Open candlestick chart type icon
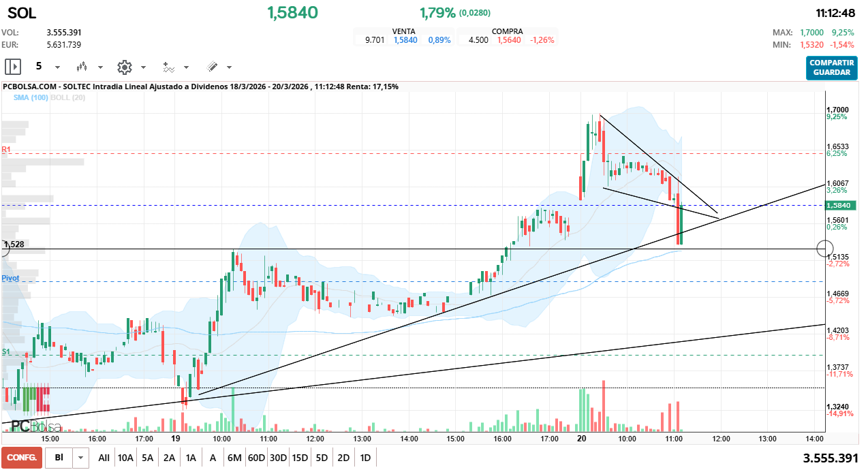The image size is (868, 472). (82, 67)
